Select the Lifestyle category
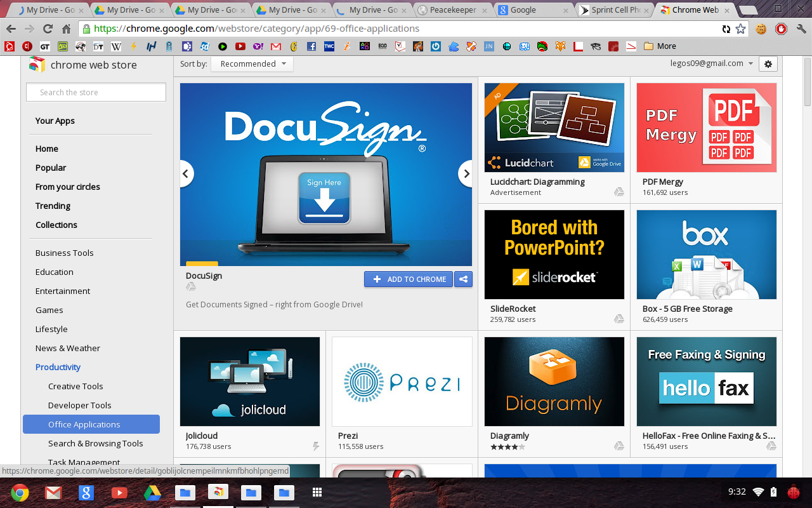Screen dimensions: 812x508 51,329
